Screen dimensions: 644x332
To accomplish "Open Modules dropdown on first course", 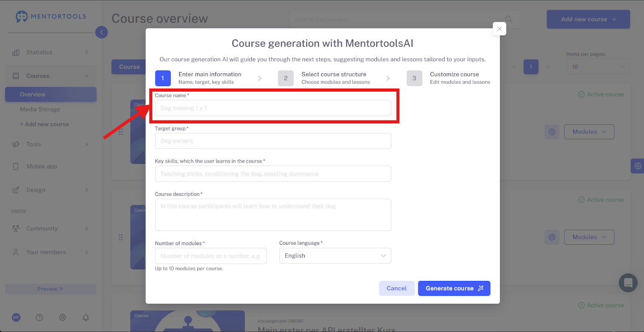I will (589, 132).
